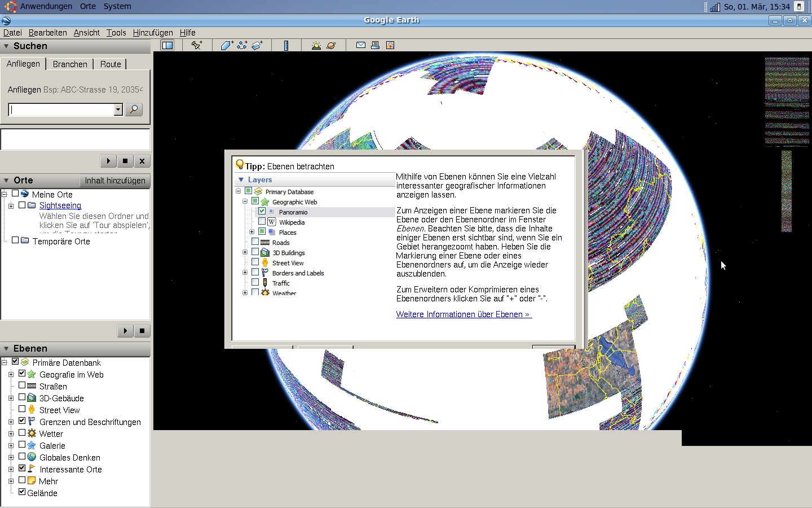
Task: Click the building icon beside 3D-Gebäude
Action: tap(32, 398)
